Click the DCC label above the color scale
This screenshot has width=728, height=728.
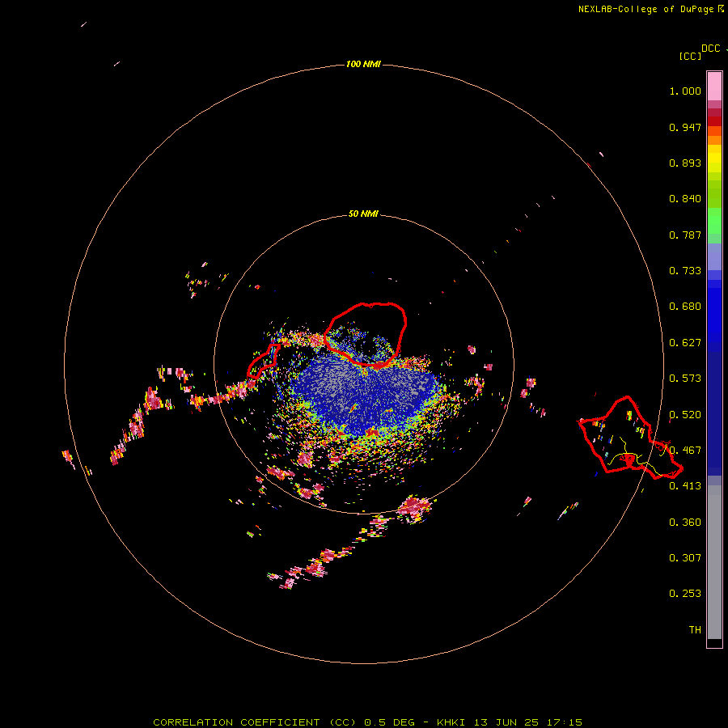[x=710, y=49]
